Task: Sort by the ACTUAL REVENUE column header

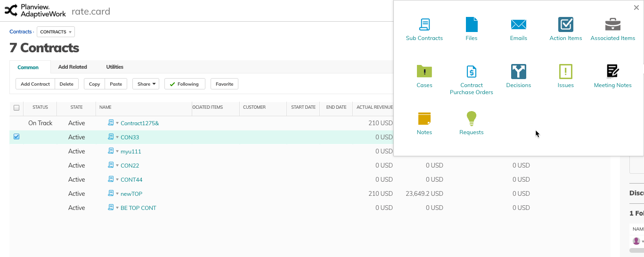Action: point(375,107)
